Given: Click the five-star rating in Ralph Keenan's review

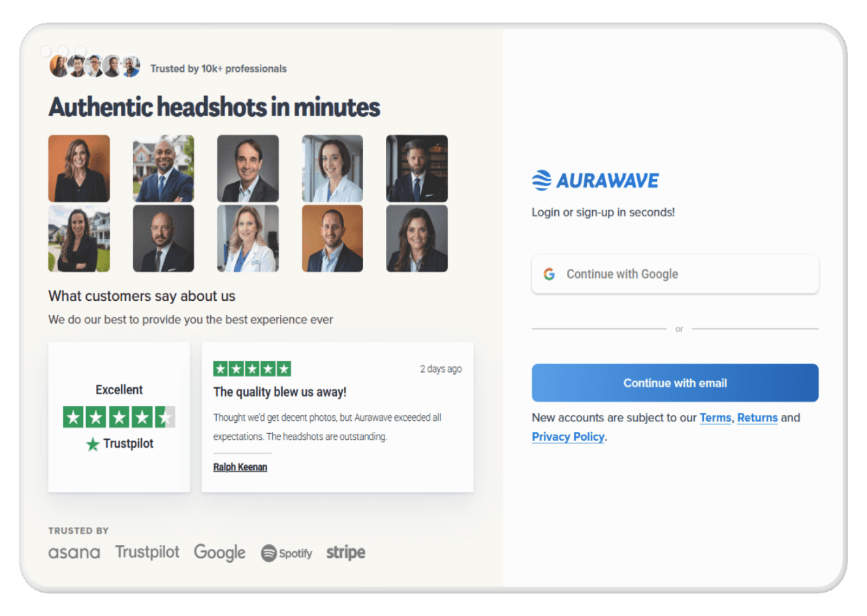Looking at the screenshot, I should (x=252, y=369).
